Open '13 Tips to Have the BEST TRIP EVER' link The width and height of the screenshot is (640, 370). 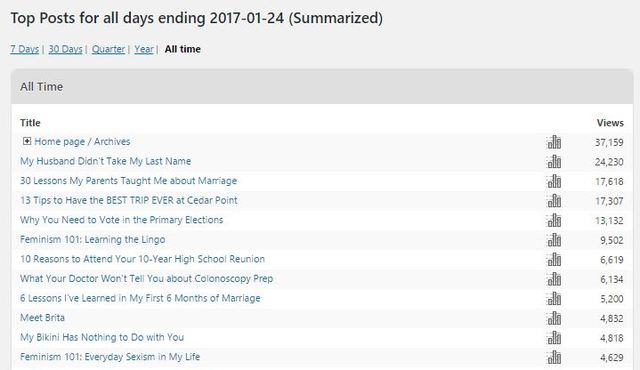pyautogui.click(x=129, y=200)
